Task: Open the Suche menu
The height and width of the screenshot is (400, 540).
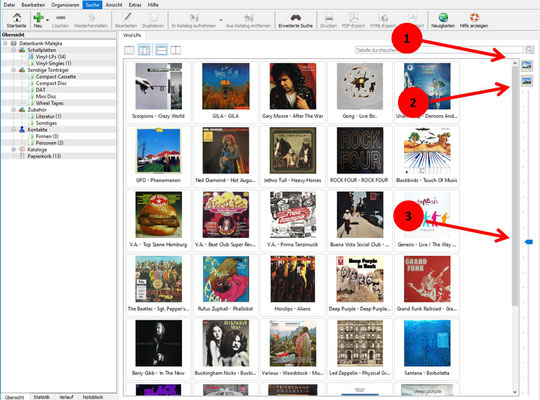Action: pos(92,5)
